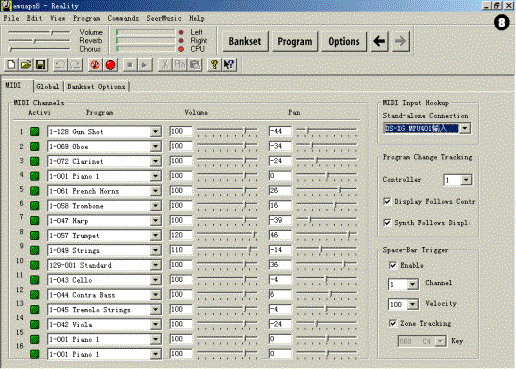Open Stand-alone Connection MIDI input dropdown

(x=465, y=128)
